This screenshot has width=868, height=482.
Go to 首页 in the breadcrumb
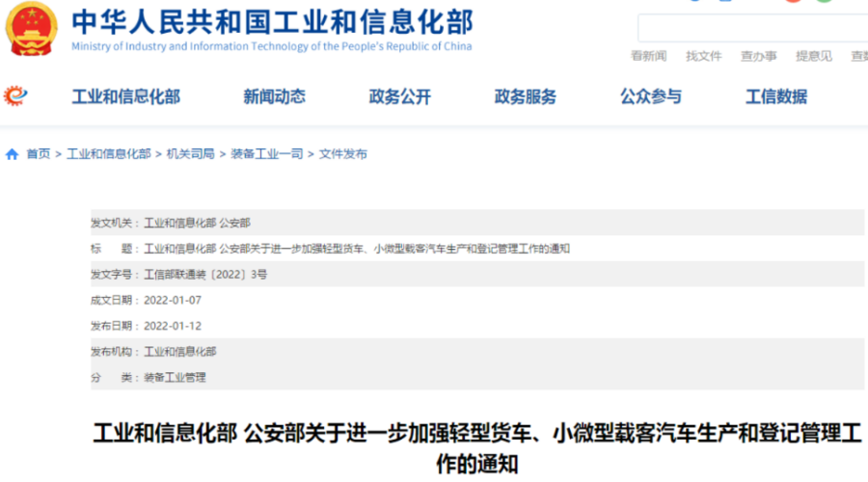(39, 154)
